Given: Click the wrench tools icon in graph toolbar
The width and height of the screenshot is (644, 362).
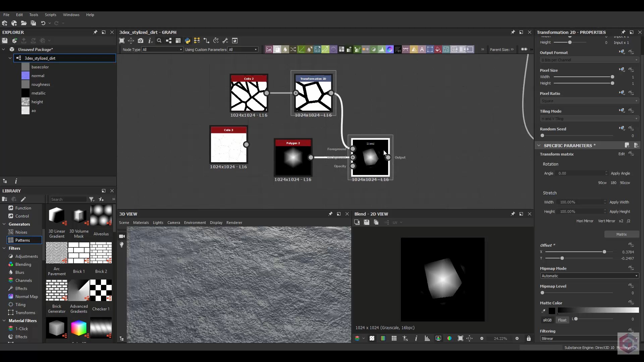Looking at the screenshot, I should coord(225,41).
